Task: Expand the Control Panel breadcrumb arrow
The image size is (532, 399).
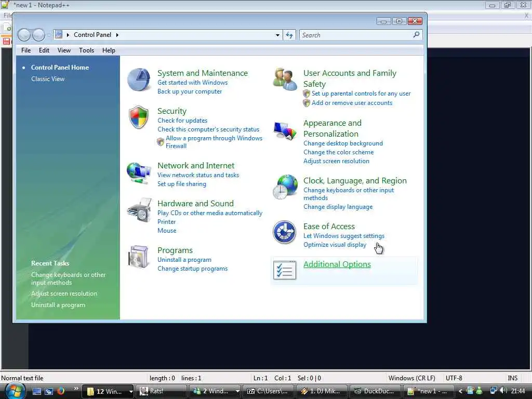Action: [117, 35]
